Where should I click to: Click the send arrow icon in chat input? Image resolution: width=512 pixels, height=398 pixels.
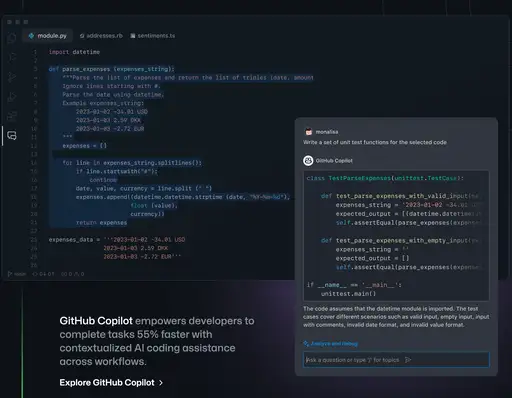[408, 360]
